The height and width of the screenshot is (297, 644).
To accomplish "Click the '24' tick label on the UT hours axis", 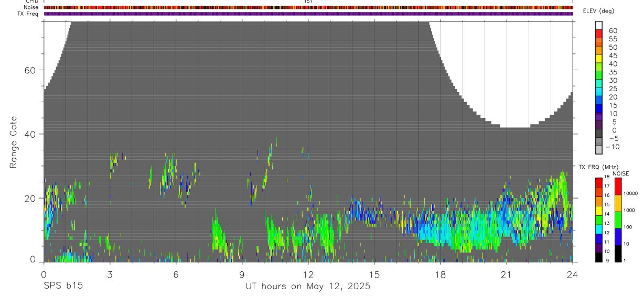I will pyautogui.click(x=572, y=274).
